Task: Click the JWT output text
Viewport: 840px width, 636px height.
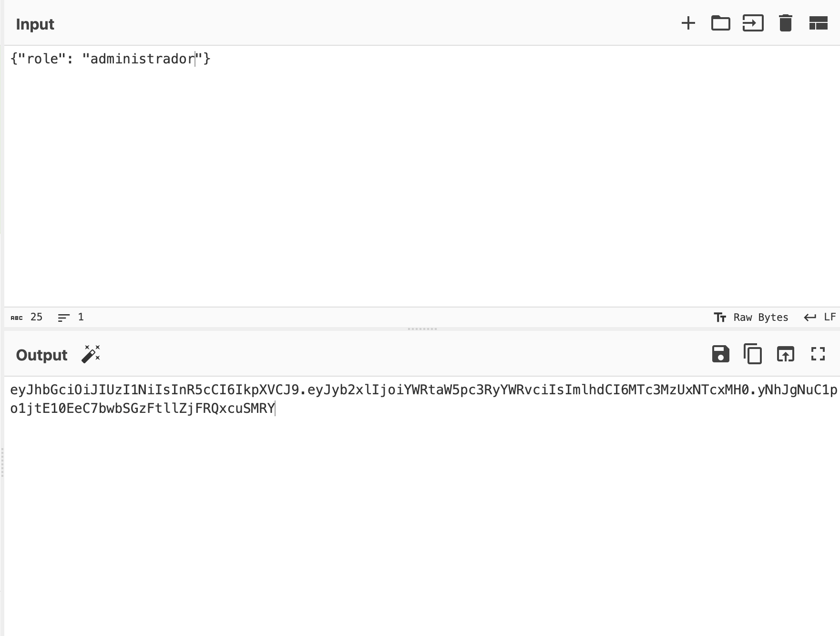Action: pos(423,399)
